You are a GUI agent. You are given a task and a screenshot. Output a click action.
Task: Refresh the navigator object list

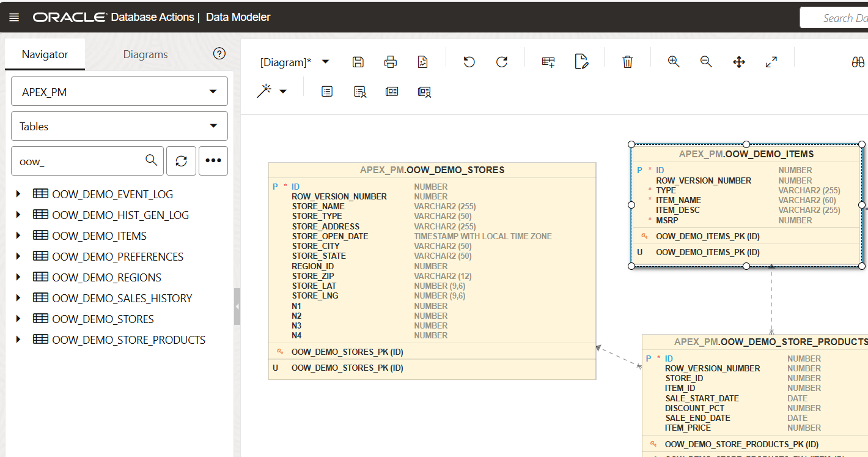pyautogui.click(x=181, y=160)
